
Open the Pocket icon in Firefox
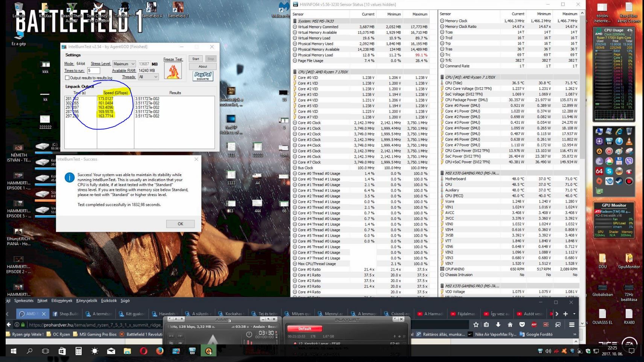tap(522, 324)
